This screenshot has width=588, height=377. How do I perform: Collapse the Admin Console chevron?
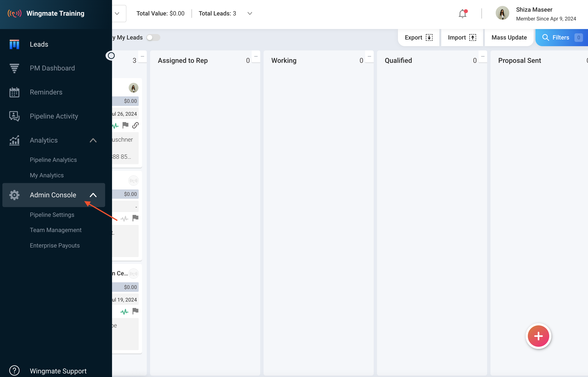[x=93, y=195]
